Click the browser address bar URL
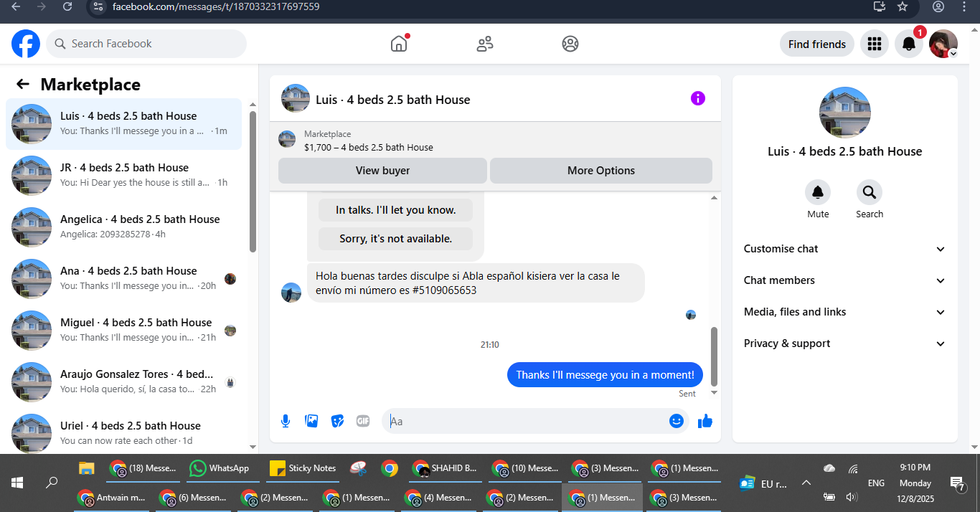 pyautogui.click(x=216, y=6)
